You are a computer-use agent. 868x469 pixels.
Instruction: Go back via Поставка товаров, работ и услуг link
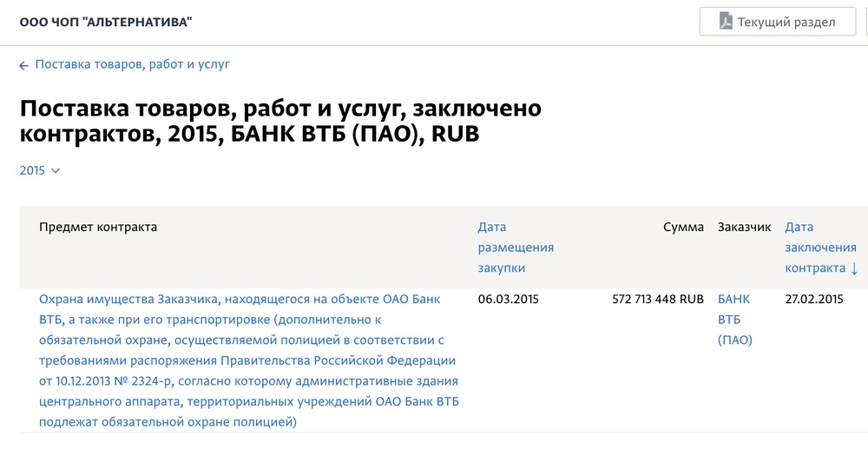click(x=132, y=64)
